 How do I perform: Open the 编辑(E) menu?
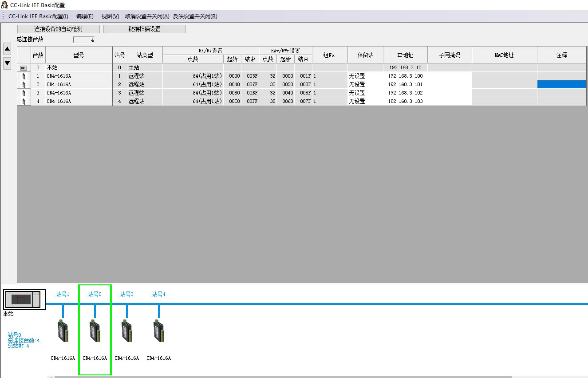tap(85, 16)
